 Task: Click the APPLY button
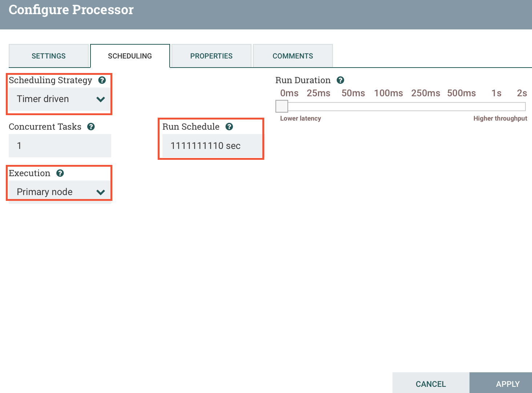507,384
